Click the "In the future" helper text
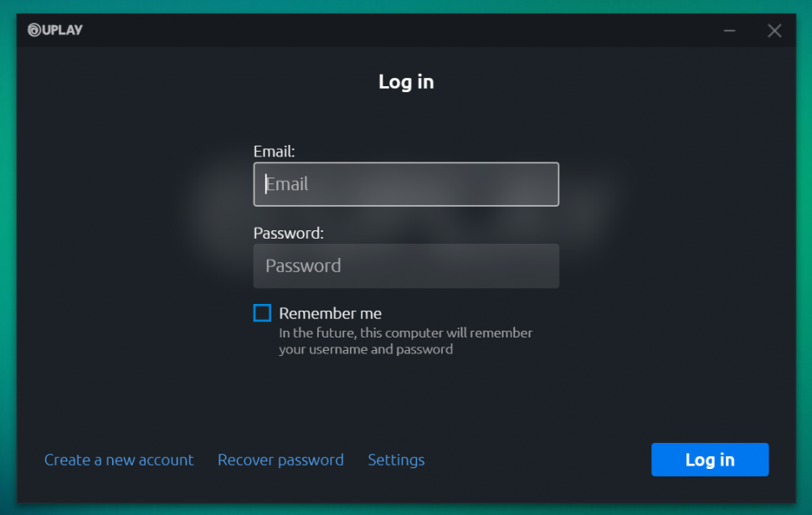The width and height of the screenshot is (812, 515). (405, 333)
